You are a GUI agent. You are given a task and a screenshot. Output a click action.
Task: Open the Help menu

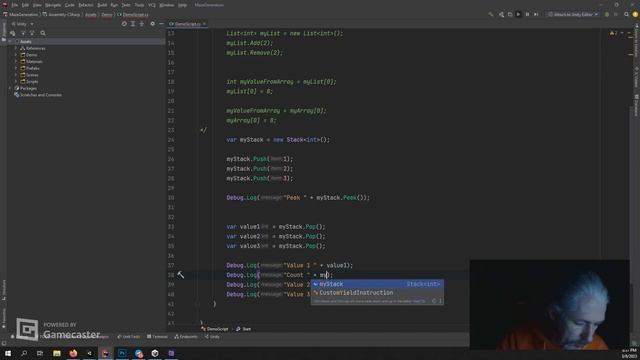click(x=182, y=5)
